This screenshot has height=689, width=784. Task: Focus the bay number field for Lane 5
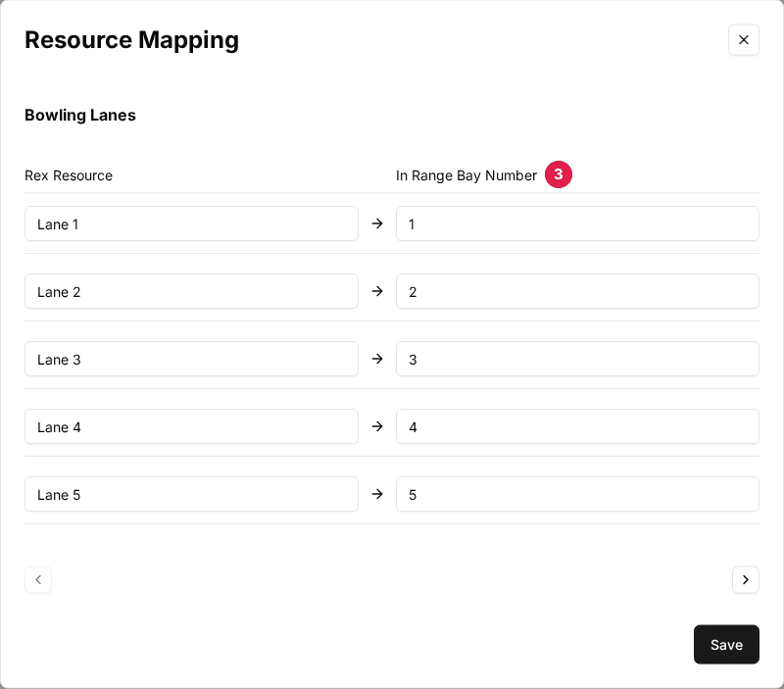click(577, 494)
